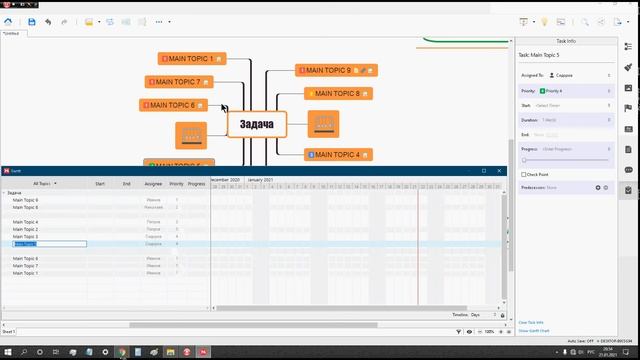Insert a new topic via yellow icon
This screenshot has height=360, width=640.
coord(89,22)
